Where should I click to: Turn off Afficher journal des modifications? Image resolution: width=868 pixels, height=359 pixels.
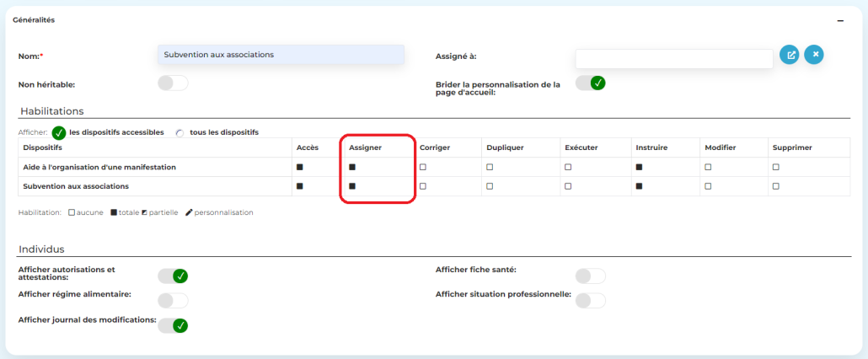[173, 325]
